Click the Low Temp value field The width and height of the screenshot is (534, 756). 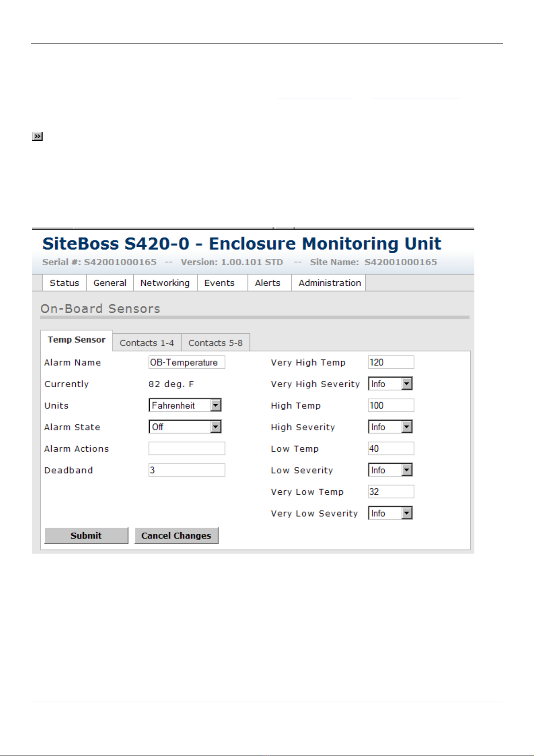point(391,449)
